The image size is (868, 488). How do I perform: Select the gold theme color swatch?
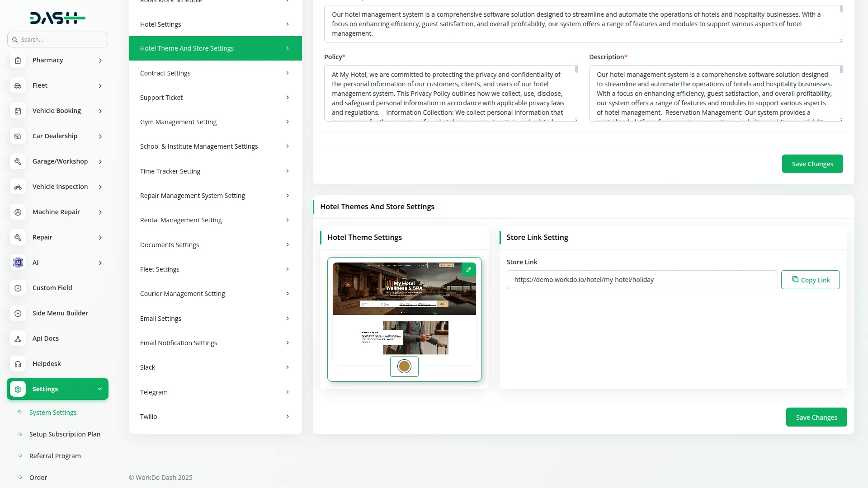click(404, 366)
